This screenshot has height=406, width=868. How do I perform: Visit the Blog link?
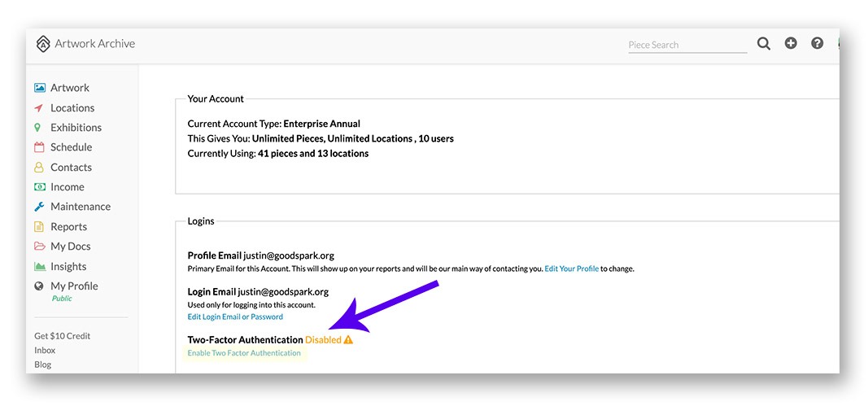coord(42,365)
